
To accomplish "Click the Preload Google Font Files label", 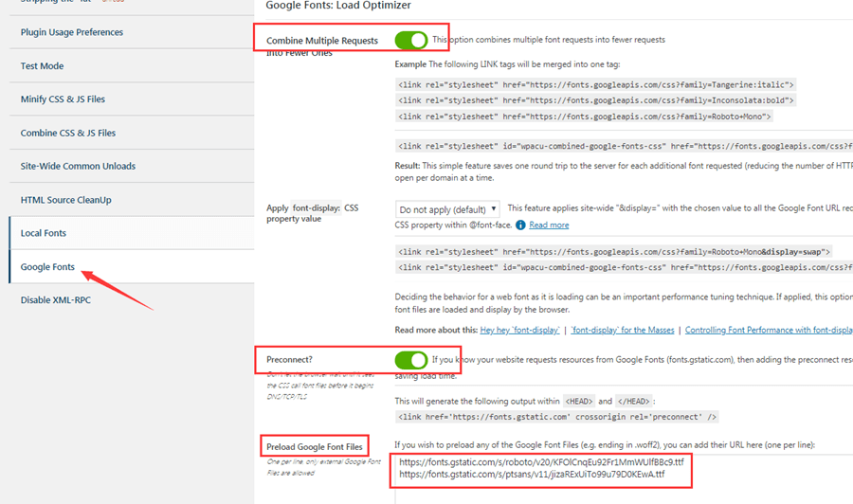I will (x=314, y=447).
